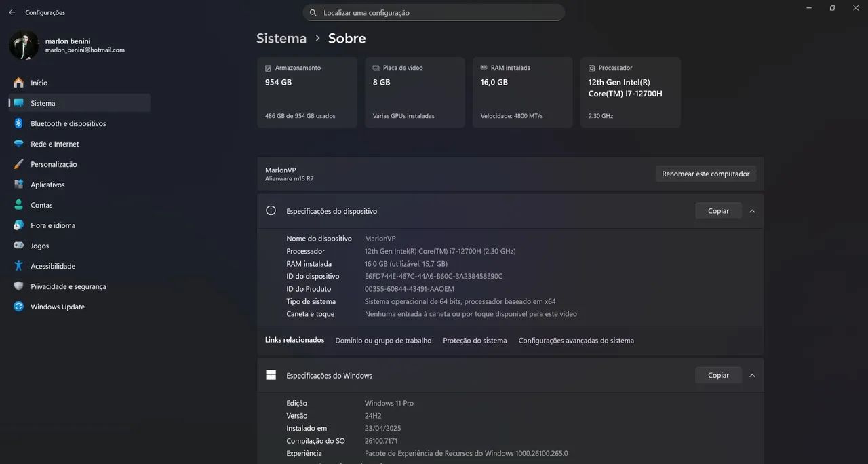The height and width of the screenshot is (464, 868).
Task: Open Aplicativos settings
Action: (x=47, y=185)
